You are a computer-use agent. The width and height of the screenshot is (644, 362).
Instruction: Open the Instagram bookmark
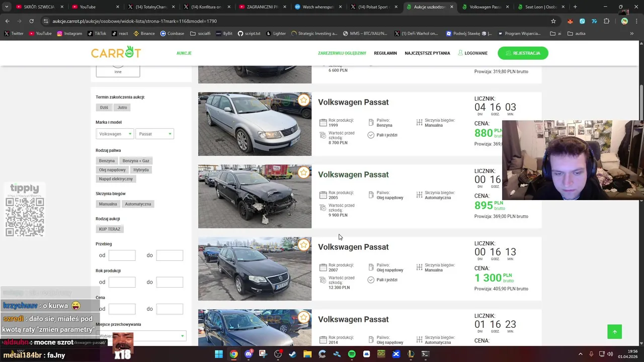(x=69, y=33)
